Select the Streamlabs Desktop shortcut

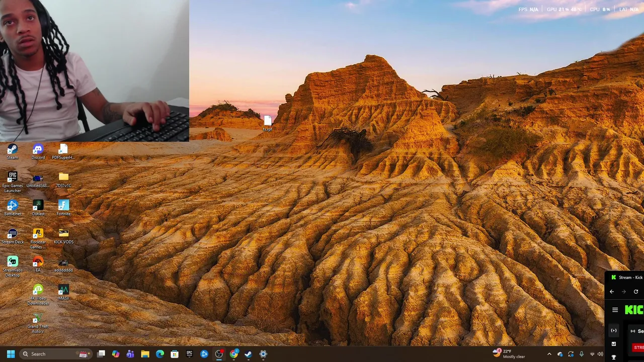[x=13, y=266]
